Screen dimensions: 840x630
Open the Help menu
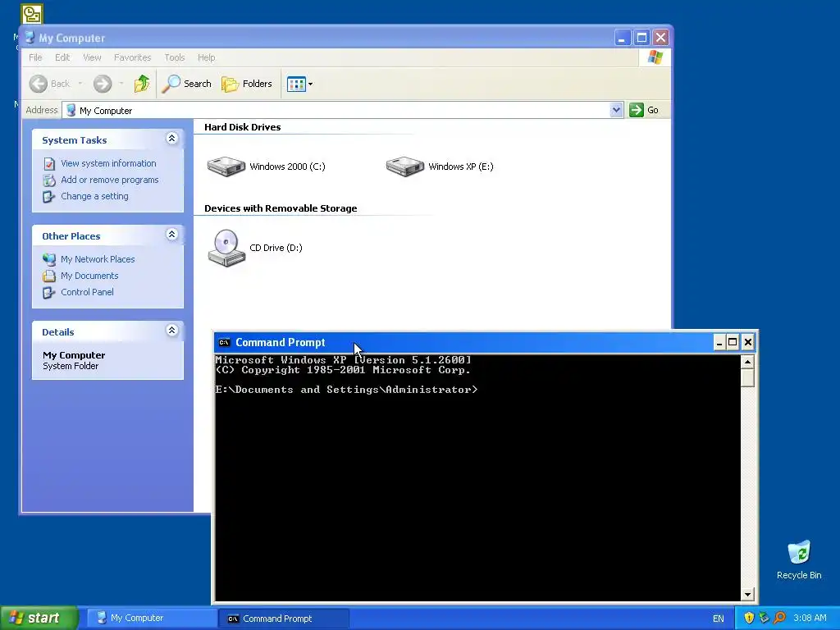[206, 57]
